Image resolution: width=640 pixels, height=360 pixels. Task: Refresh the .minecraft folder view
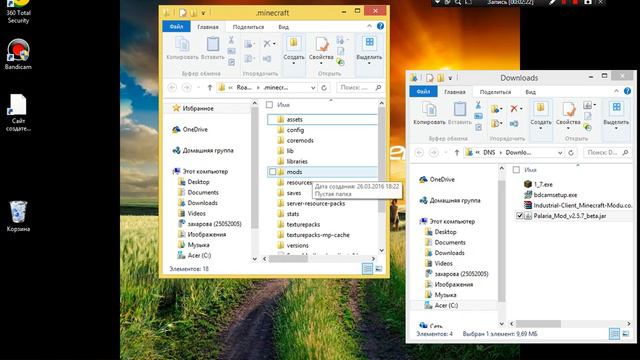pos(324,87)
